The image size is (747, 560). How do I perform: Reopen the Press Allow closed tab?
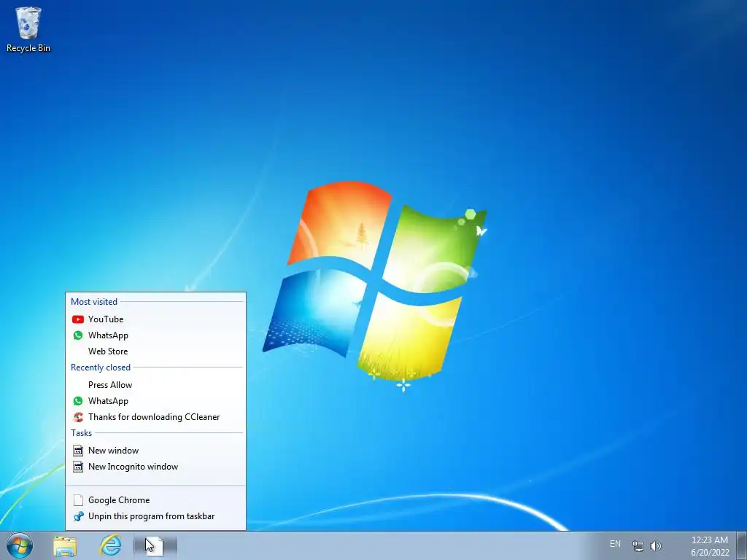point(155,385)
